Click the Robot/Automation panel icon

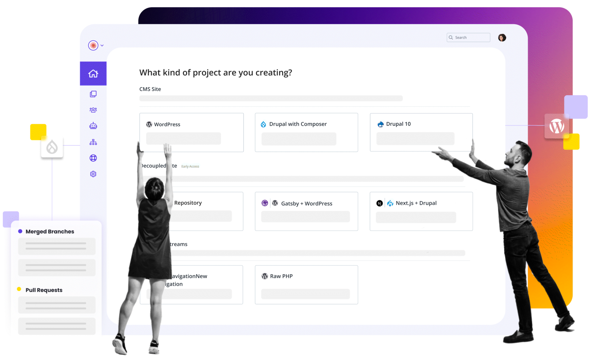(93, 126)
